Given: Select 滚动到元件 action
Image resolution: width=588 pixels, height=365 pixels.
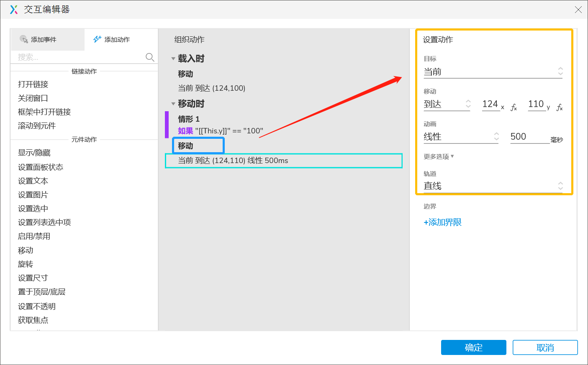Looking at the screenshot, I should [37, 126].
